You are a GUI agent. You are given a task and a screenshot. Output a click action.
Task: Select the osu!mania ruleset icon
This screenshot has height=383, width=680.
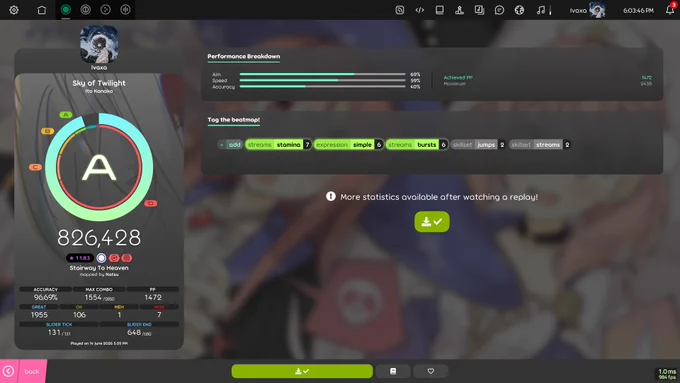click(x=125, y=10)
